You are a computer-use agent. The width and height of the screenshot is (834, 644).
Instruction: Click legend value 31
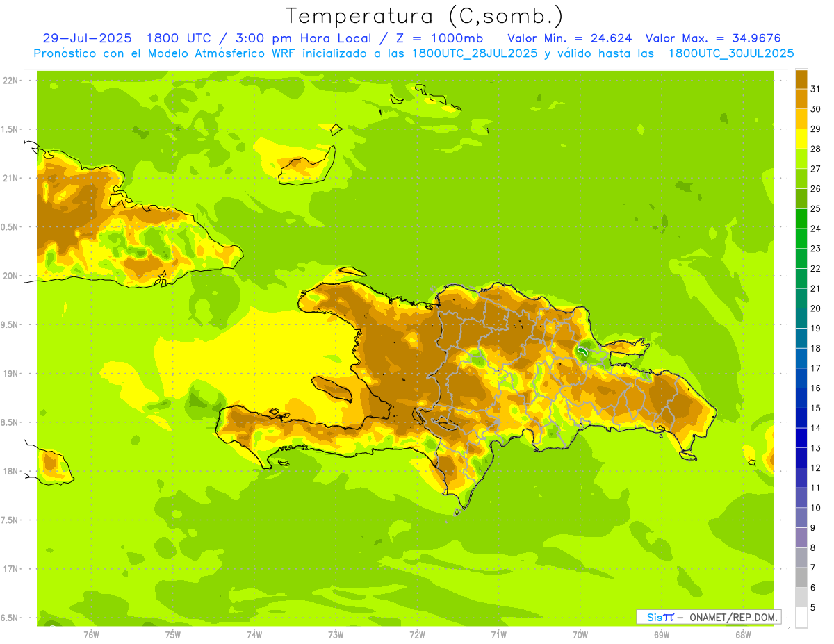pos(815,89)
